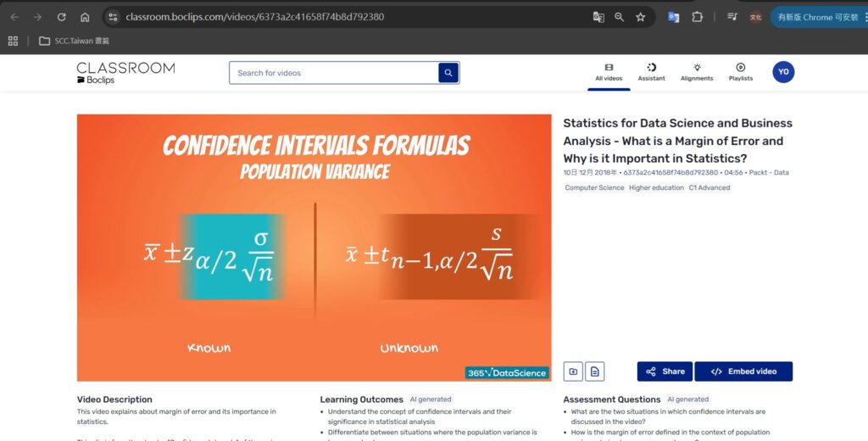Open the All videos tab
Image resolution: width=868 pixels, height=441 pixels.
[x=609, y=73]
